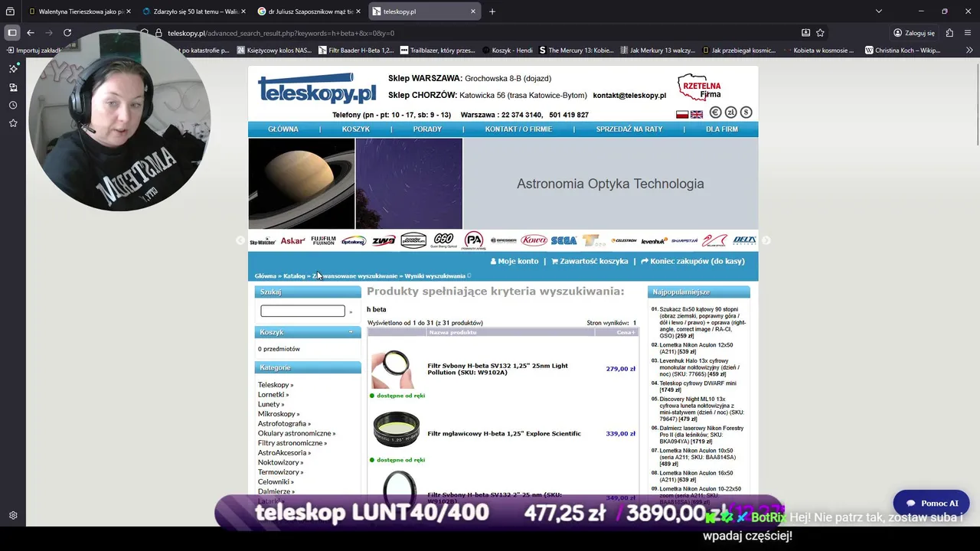Open the Teleskopy category link
This screenshot has height=551, width=980.
coord(275,385)
